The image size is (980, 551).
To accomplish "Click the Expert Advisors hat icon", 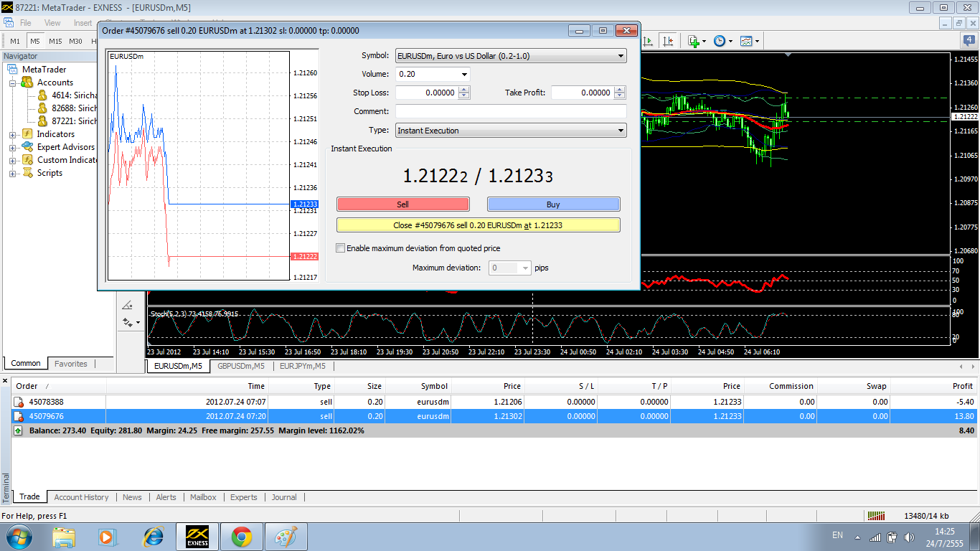I will click(27, 147).
